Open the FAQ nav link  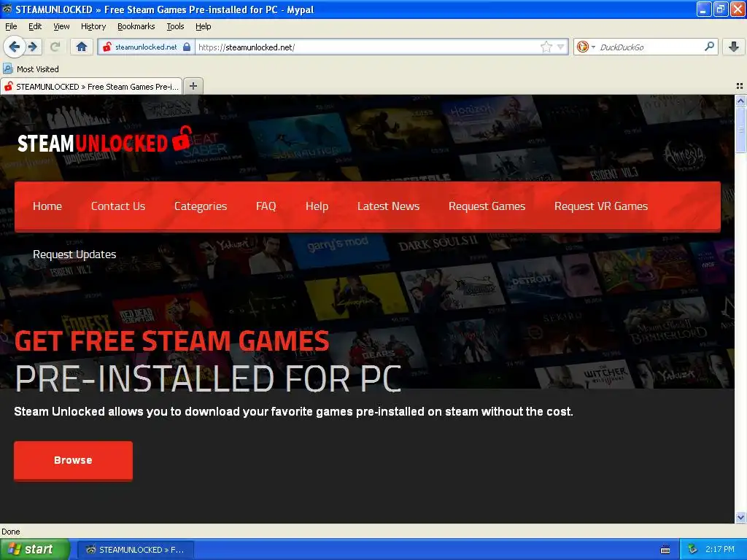click(x=266, y=206)
